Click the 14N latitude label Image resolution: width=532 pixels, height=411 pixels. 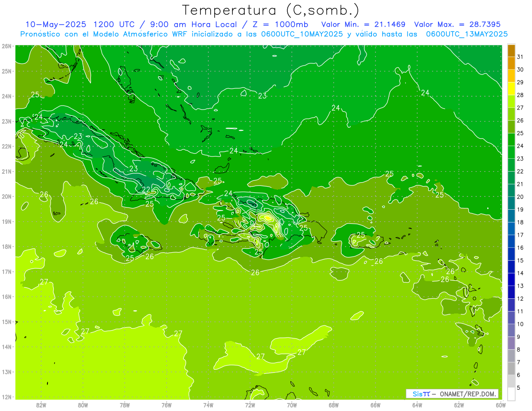tap(7, 347)
